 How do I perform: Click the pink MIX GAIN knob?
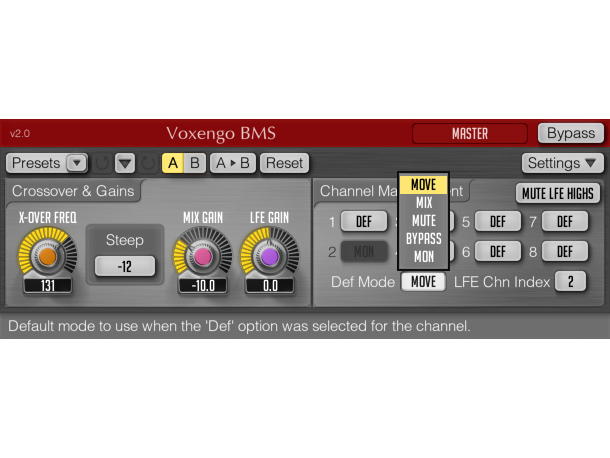[203, 257]
